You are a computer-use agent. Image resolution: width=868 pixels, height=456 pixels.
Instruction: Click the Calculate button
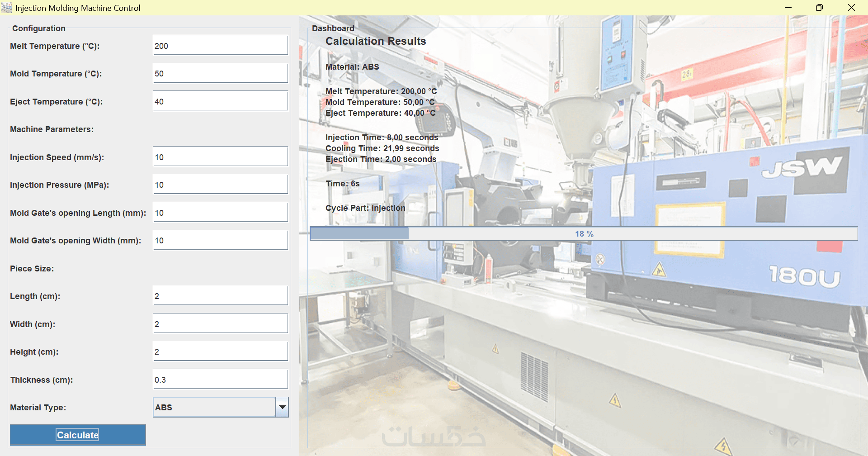(x=78, y=435)
